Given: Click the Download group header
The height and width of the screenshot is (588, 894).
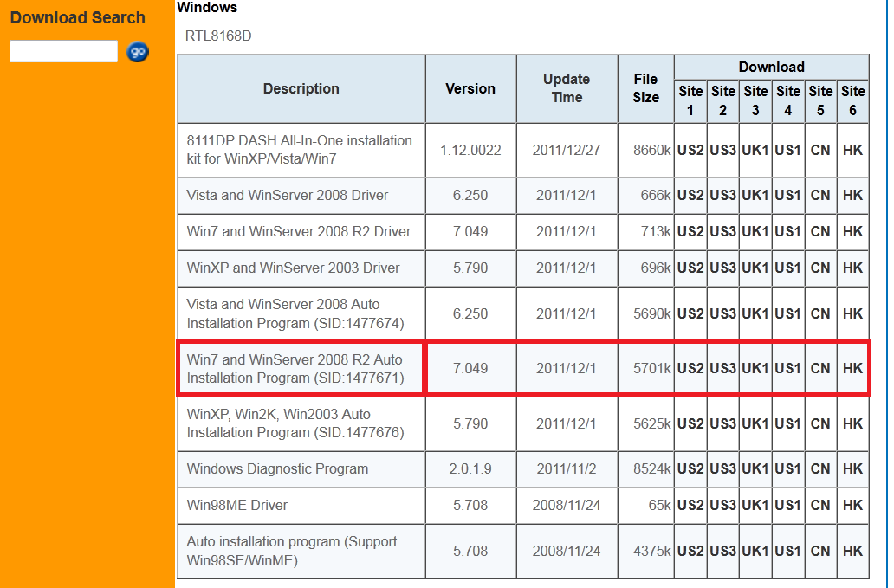Looking at the screenshot, I should pos(771,68).
